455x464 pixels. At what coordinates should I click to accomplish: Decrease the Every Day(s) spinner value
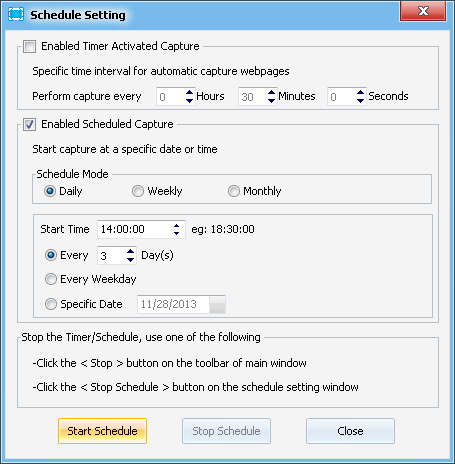pyautogui.click(x=130, y=260)
